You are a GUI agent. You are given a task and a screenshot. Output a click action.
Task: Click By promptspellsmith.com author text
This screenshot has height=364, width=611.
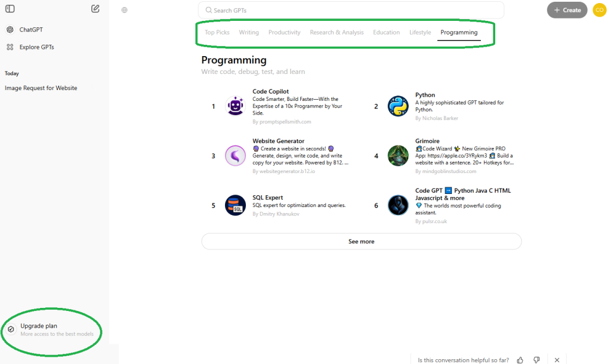pyautogui.click(x=282, y=122)
